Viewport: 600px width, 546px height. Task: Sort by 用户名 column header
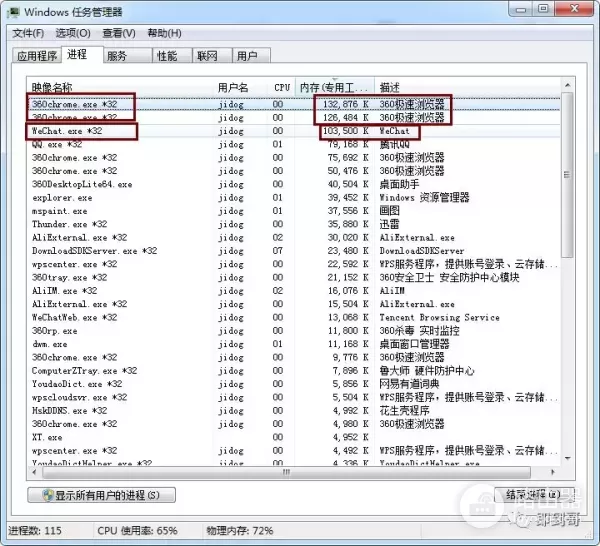point(240,88)
